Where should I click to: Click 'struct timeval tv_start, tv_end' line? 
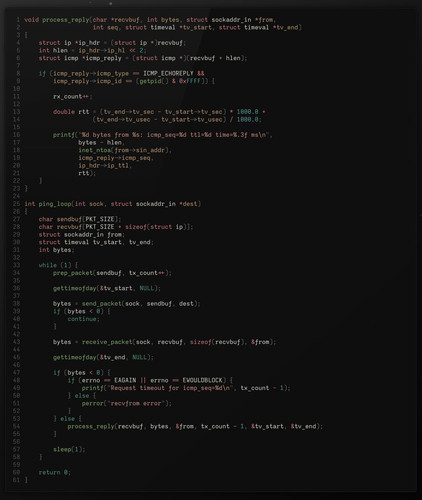tap(95, 242)
